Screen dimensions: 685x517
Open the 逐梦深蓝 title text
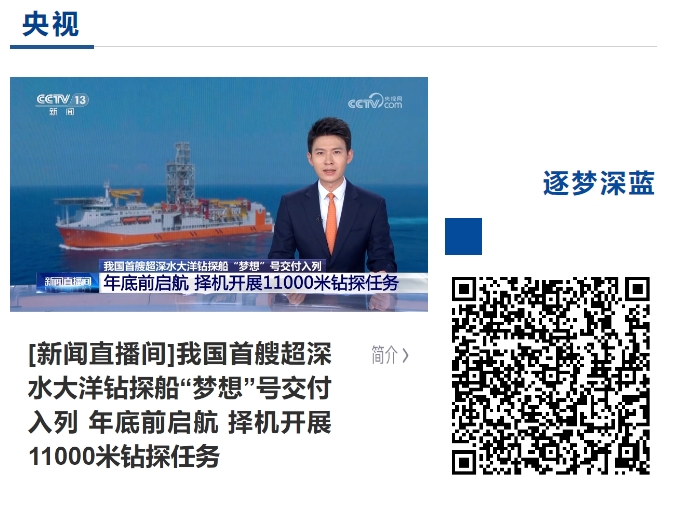point(599,183)
